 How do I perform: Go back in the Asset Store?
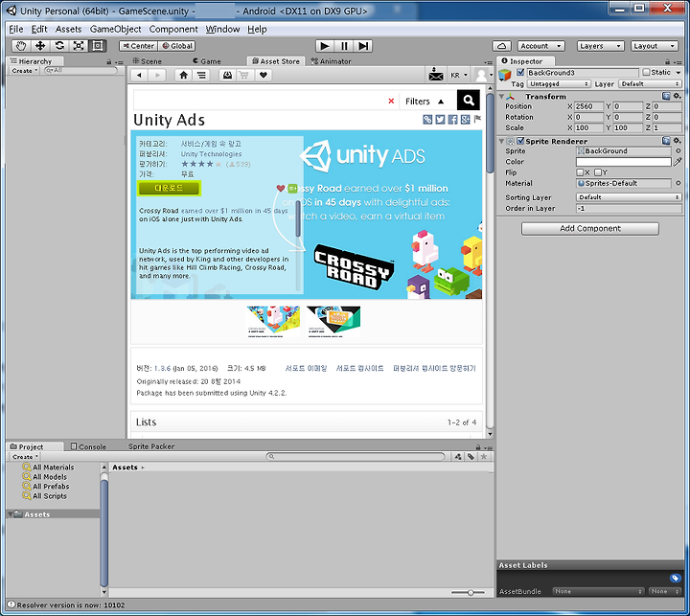pos(140,76)
